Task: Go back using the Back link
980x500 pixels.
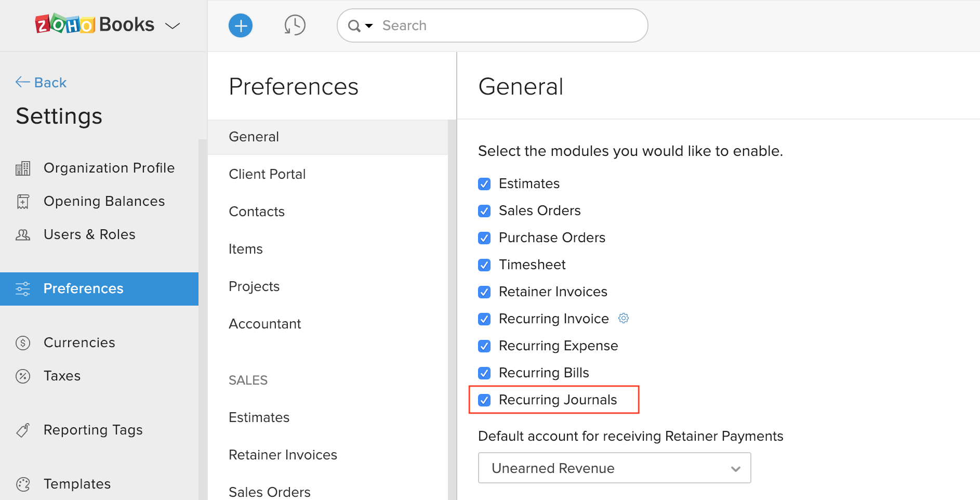Action: coord(42,83)
